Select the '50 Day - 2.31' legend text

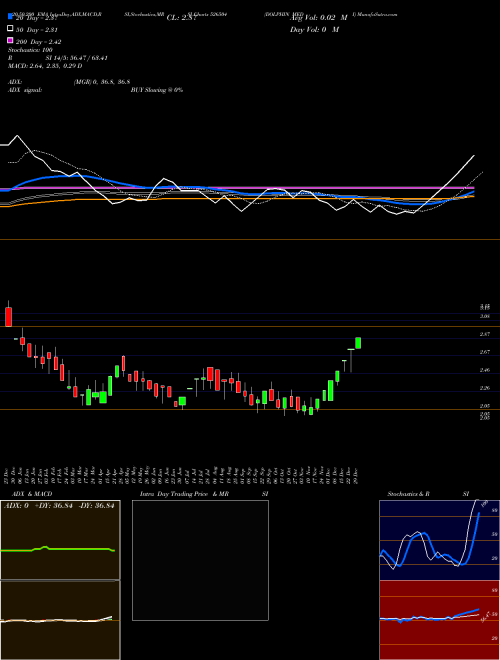click(37, 30)
